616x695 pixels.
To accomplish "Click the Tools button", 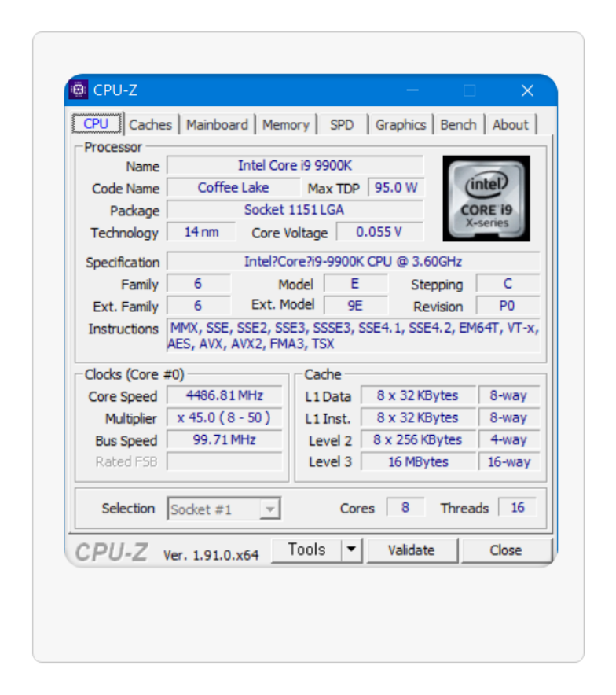I will [x=306, y=550].
